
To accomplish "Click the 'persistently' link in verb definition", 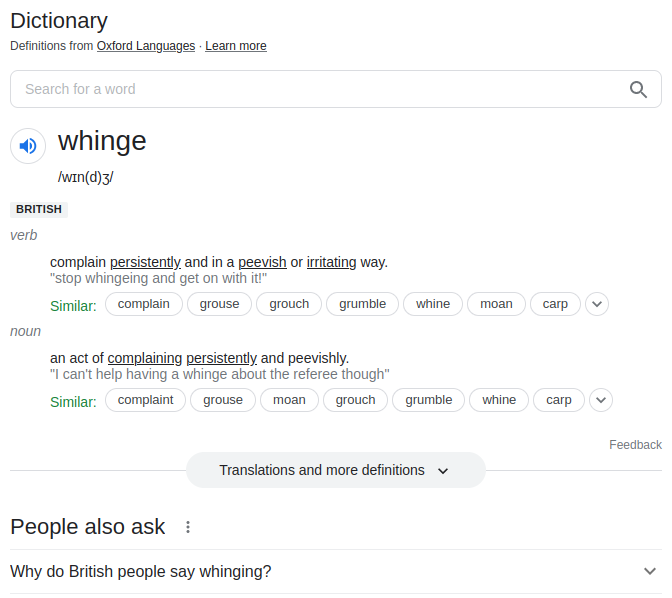I will click(x=145, y=262).
